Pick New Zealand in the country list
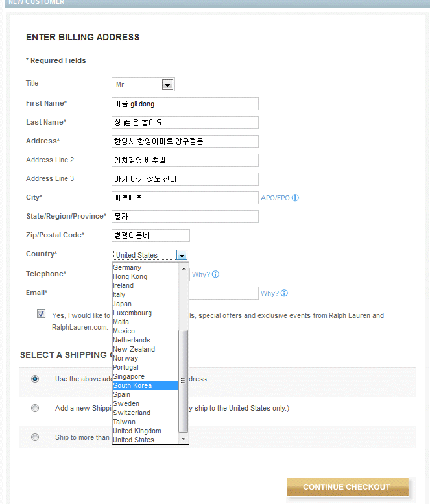This screenshot has width=430, height=504. point(145,349)
